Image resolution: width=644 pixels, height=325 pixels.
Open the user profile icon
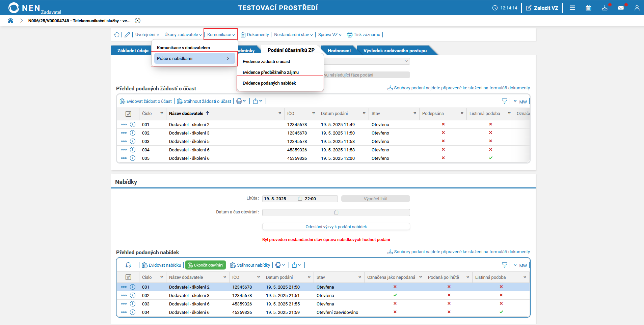(637, 8)
